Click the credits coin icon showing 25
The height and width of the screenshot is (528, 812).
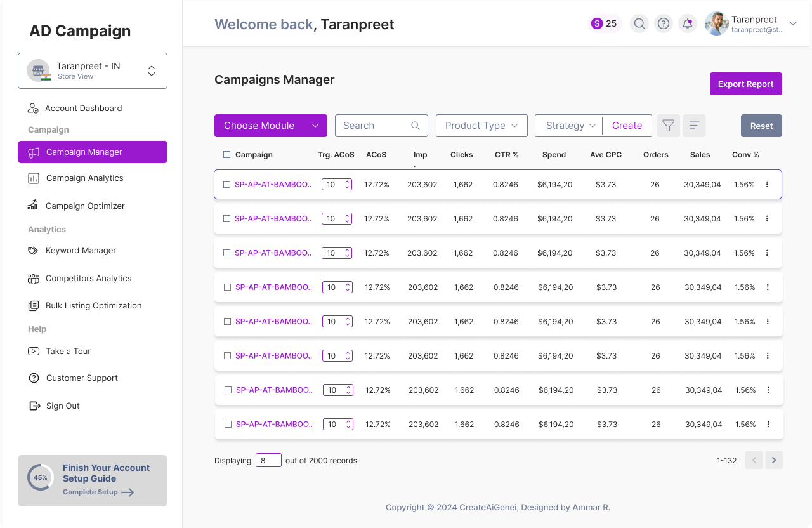[x=597, y=24]
